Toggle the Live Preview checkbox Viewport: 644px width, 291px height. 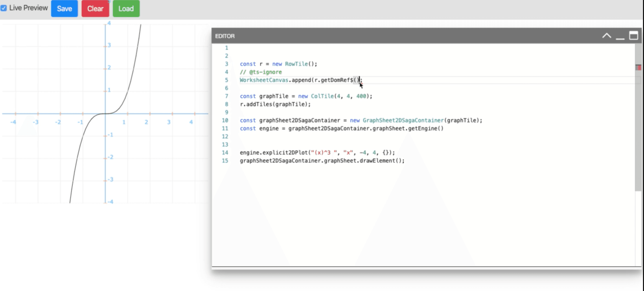tap(4, 8)
